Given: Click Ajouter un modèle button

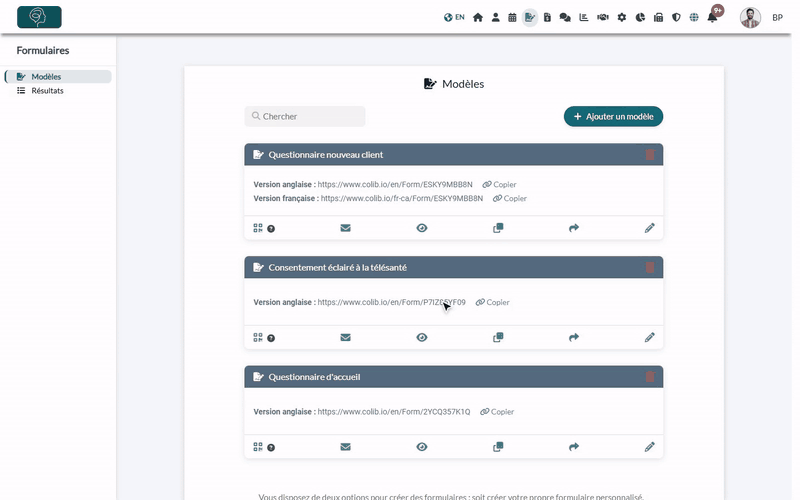Looking at the screenshot, I should tap(613, 116).
